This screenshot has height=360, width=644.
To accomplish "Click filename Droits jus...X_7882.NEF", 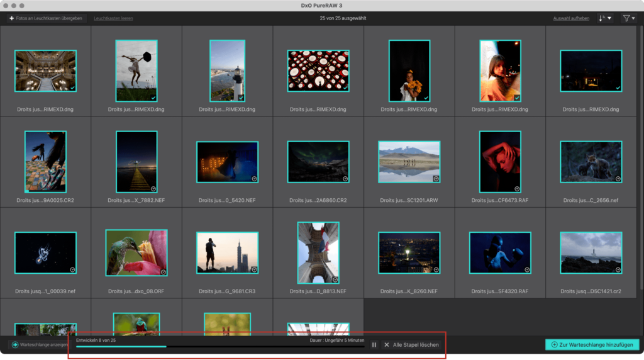I will click(x=136, y=201).
